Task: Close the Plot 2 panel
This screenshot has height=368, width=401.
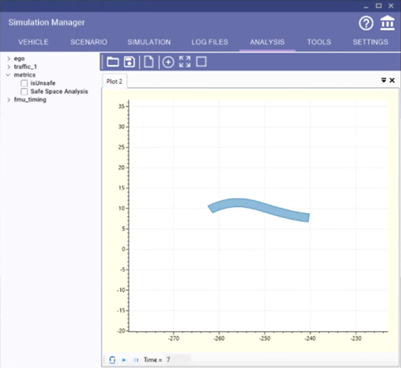Action: tap(392, 80)
